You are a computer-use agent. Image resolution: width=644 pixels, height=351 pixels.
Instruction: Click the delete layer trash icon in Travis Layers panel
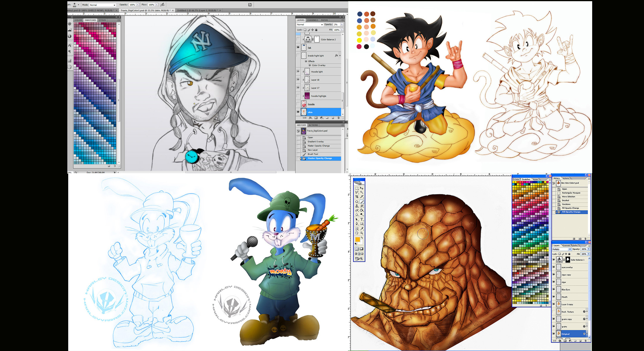(338, 118)
